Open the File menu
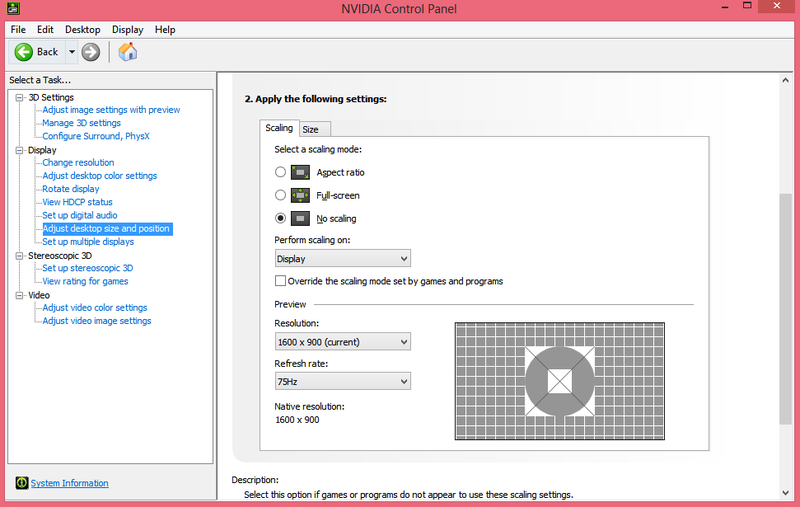This screenshot has width=800, height=507. pyautogui.click(x=18, y=30)
